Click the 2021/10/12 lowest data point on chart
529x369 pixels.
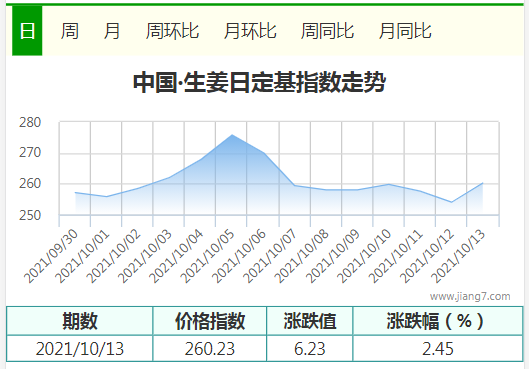click(x=451, y=202)
